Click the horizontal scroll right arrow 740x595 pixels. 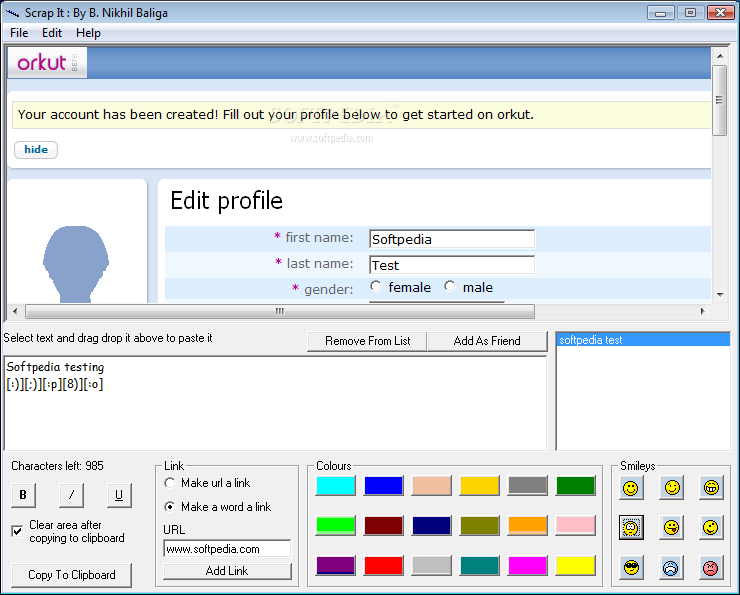(702, 311)
